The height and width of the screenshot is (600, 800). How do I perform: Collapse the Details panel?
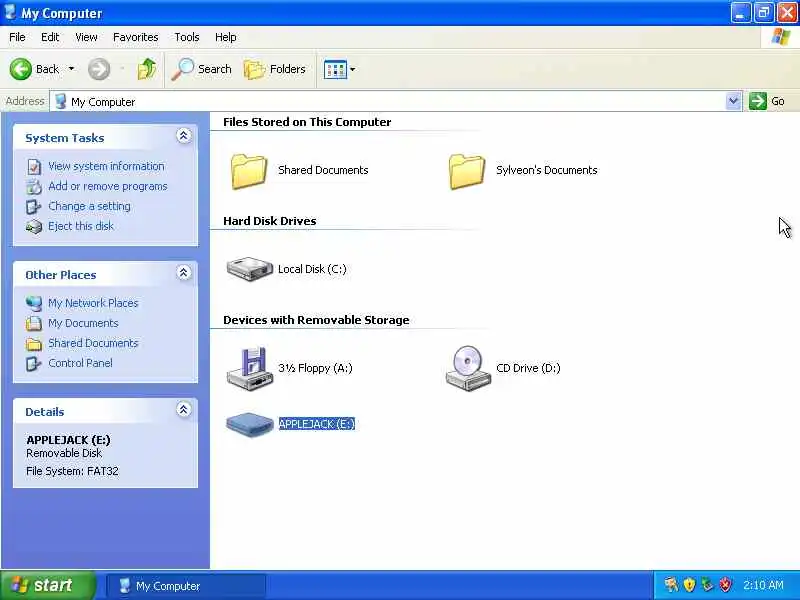184,409
